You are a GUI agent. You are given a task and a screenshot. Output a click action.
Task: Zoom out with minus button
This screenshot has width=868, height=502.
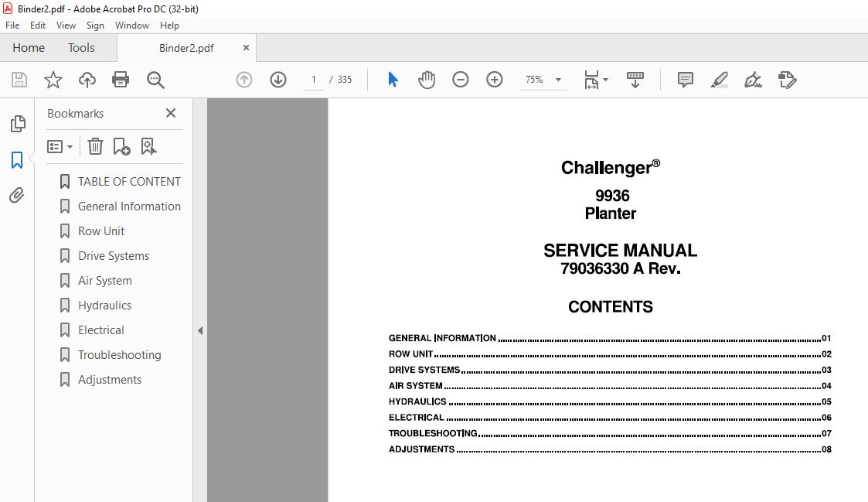[460, 80]
